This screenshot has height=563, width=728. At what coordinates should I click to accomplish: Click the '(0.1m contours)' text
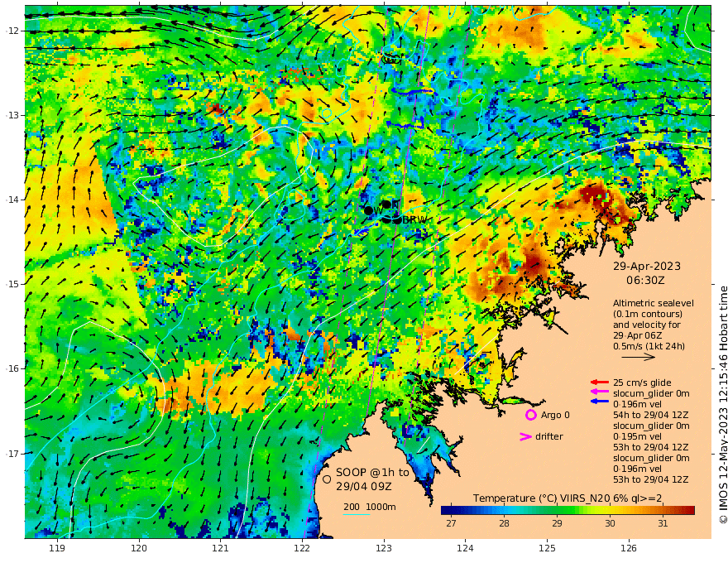(648, 314)
